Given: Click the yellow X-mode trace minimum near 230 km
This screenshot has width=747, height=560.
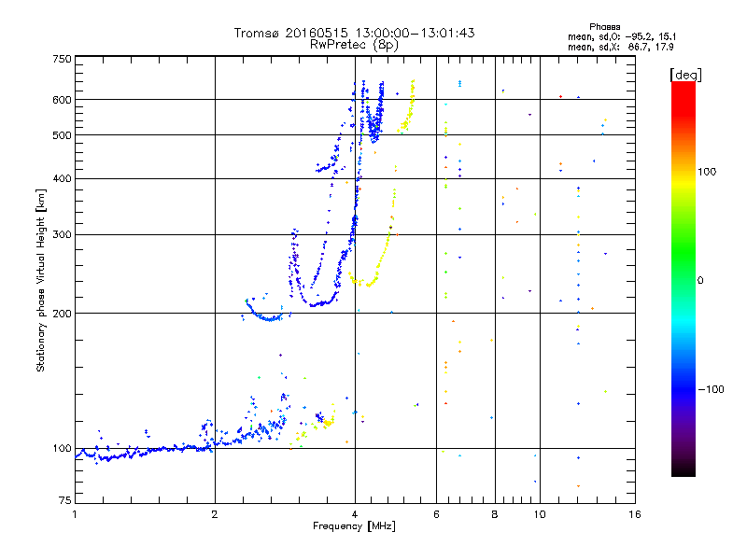Looking at the screenshot, I should [368, 285].
